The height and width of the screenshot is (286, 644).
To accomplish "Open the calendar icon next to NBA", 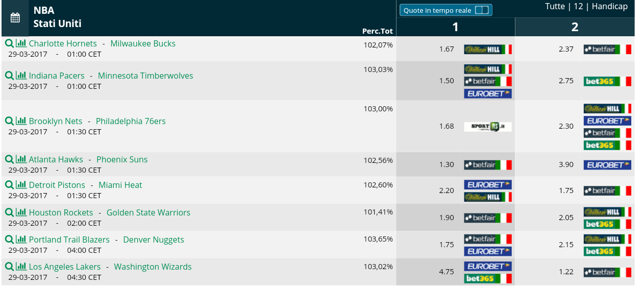I will coord(15,18).
